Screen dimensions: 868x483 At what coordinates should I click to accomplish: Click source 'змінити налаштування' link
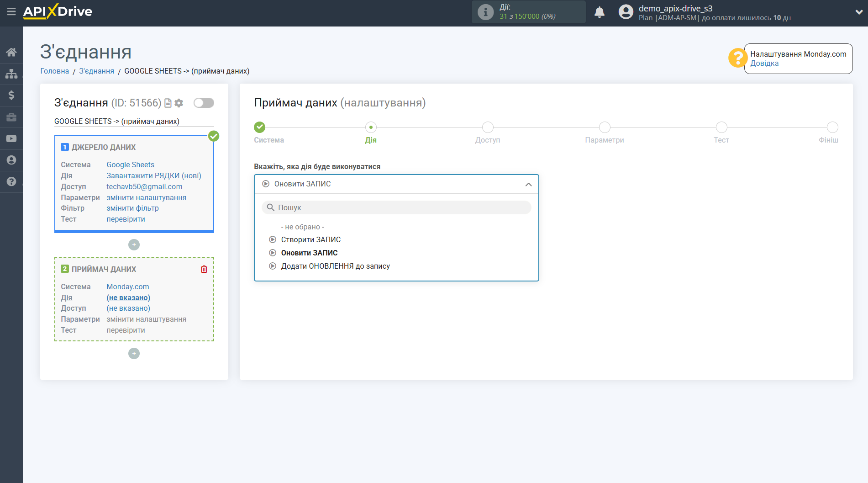pos(146,198)
